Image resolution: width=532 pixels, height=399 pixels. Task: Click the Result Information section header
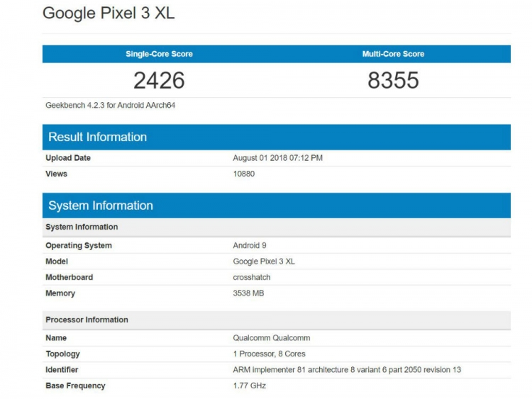97,137
